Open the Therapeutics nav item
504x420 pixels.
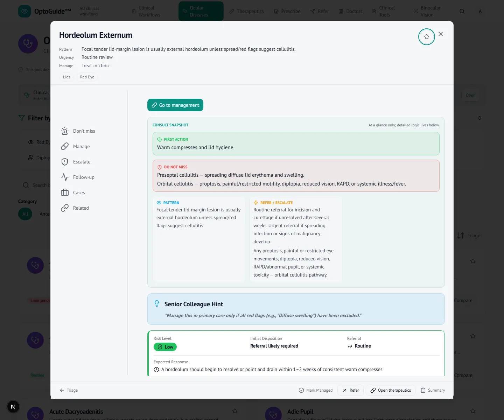pos(247,11)
